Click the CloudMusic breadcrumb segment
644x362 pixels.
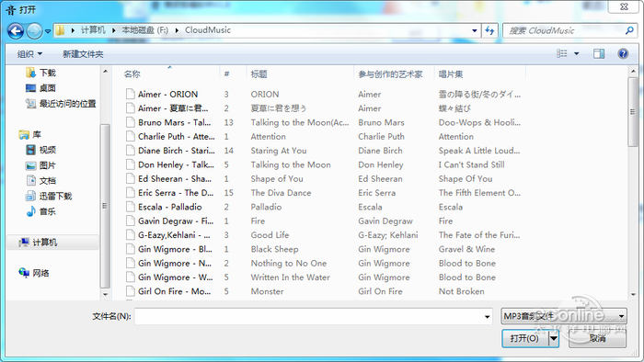click(x=208, y=30)
